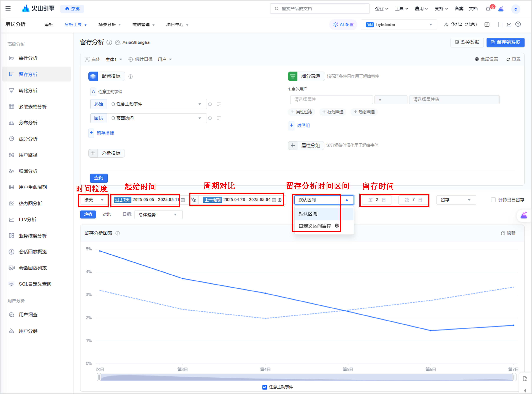This screenshot has width=532, height=394.
Task: Click the info icon of 回访 event row
Action: pyautogui.click(x=210, y=118)
